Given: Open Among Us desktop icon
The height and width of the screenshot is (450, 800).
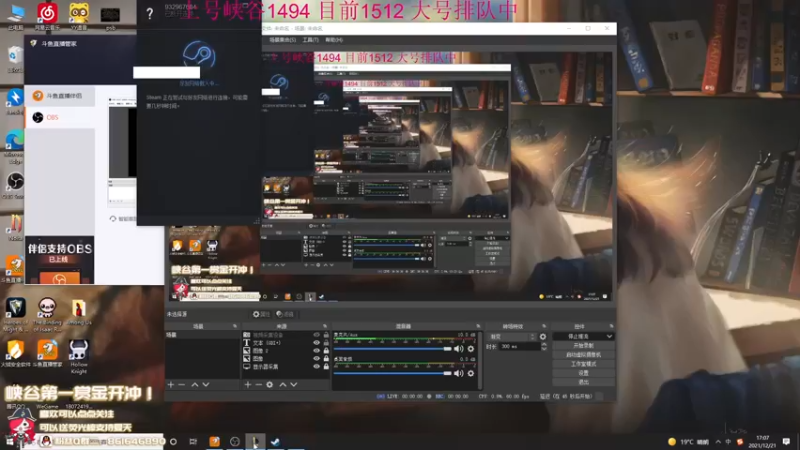Looking at the screenshot, I should 79,312.
